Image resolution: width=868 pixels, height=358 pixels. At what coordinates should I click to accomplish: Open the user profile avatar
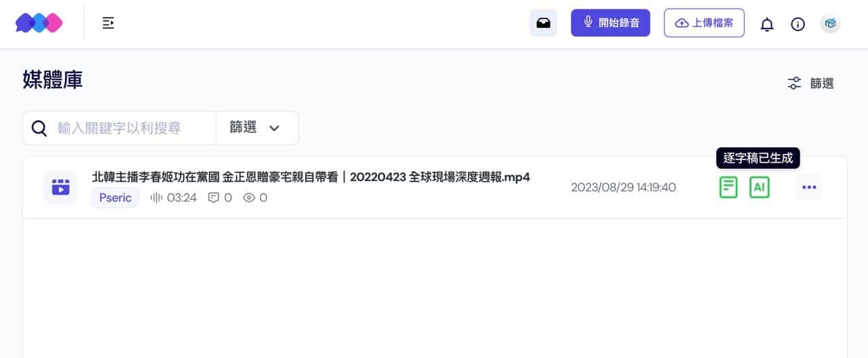tap(830, 24)
